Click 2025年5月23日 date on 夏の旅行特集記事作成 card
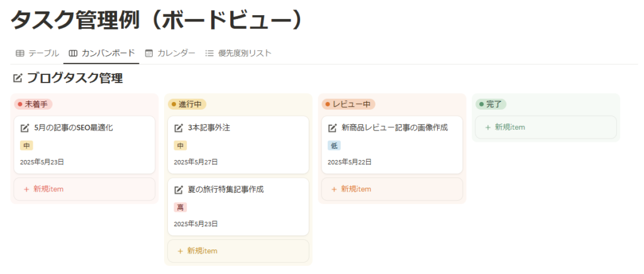 (x=196, y=224)
